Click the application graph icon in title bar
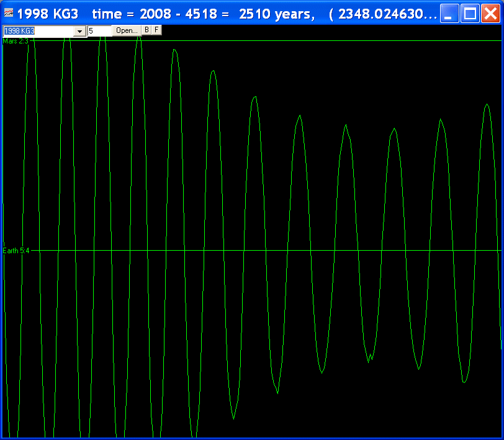Viewport: 504px width, 440px height. click(x=9, y=13)
